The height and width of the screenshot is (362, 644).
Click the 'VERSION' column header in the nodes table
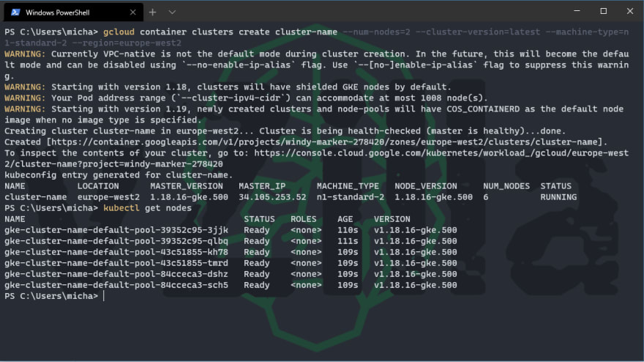point(392,219)
